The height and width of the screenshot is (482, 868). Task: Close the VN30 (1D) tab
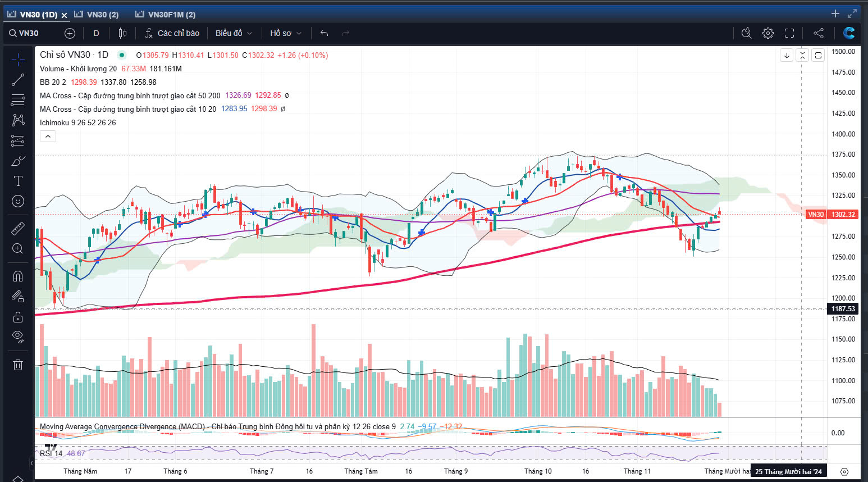(64, 15)
